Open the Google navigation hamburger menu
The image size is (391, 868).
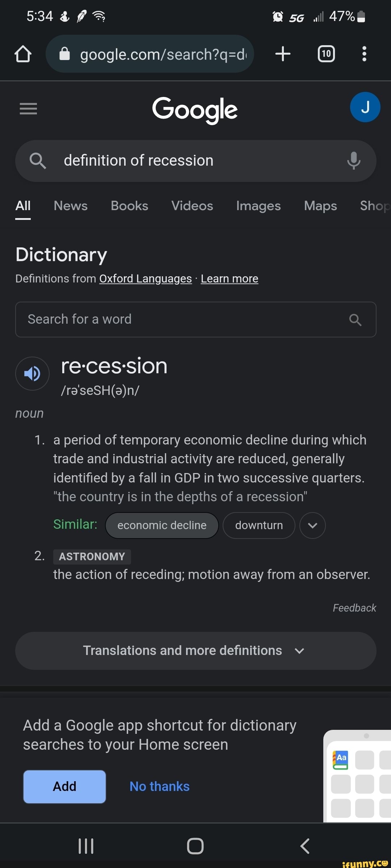(29, 109)
